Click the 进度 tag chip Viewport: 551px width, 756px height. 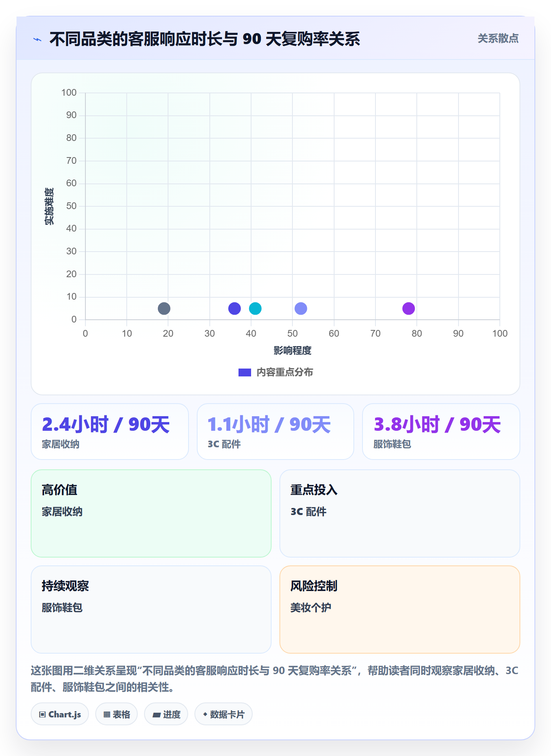click(166, 714)
